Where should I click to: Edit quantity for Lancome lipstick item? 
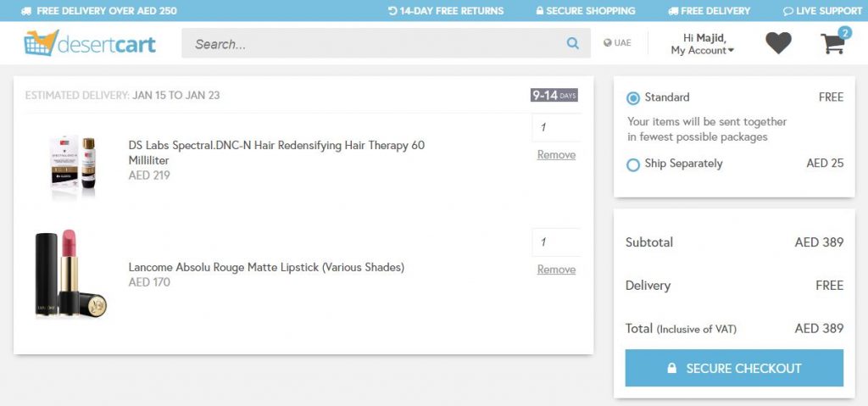point(556,242)
